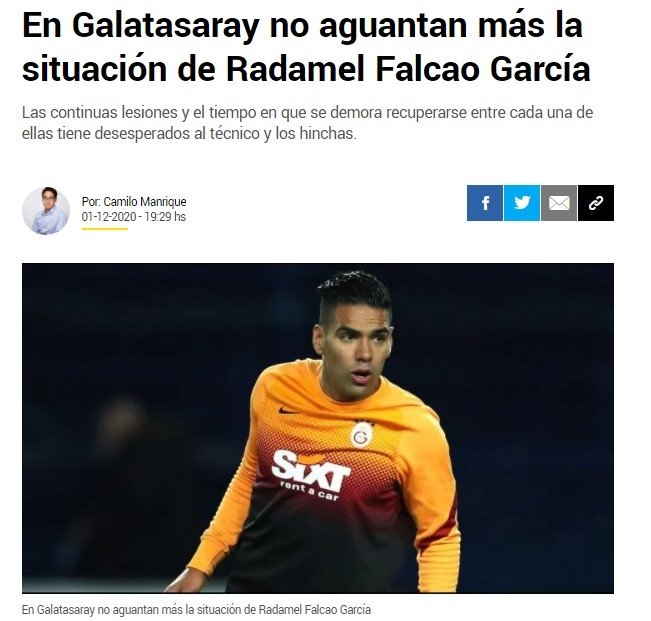The width and height of the screenshot is (651, 621).
Task: Share the article on Twitter
Action: pyautogui.click(x=521, y=203)
